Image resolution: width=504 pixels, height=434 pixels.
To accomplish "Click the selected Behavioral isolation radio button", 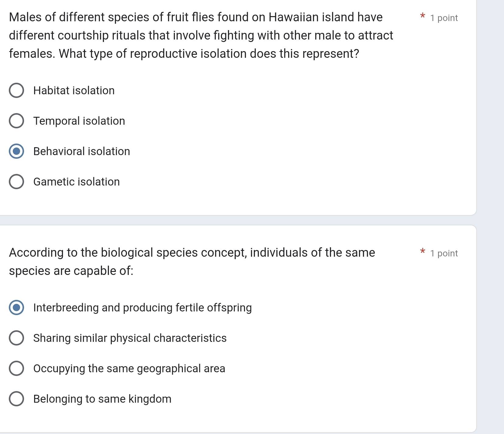I will [x=16, y=151].
